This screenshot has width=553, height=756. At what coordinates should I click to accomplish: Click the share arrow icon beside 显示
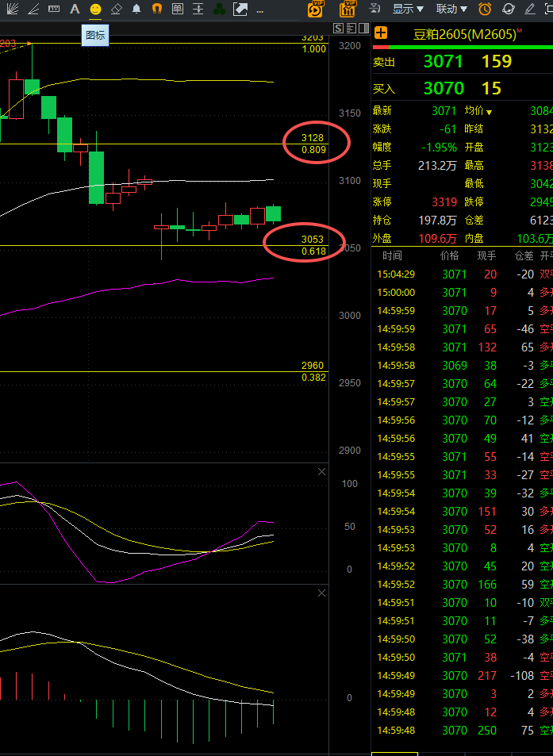click(374, 8)
